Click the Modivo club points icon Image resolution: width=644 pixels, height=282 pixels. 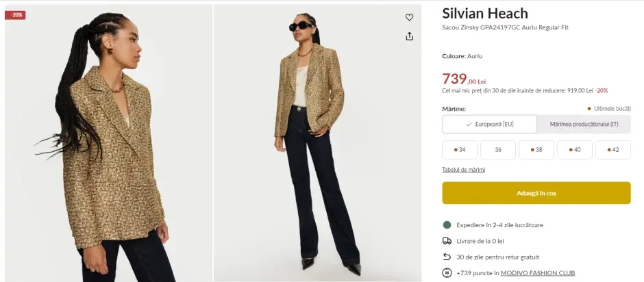447,273
